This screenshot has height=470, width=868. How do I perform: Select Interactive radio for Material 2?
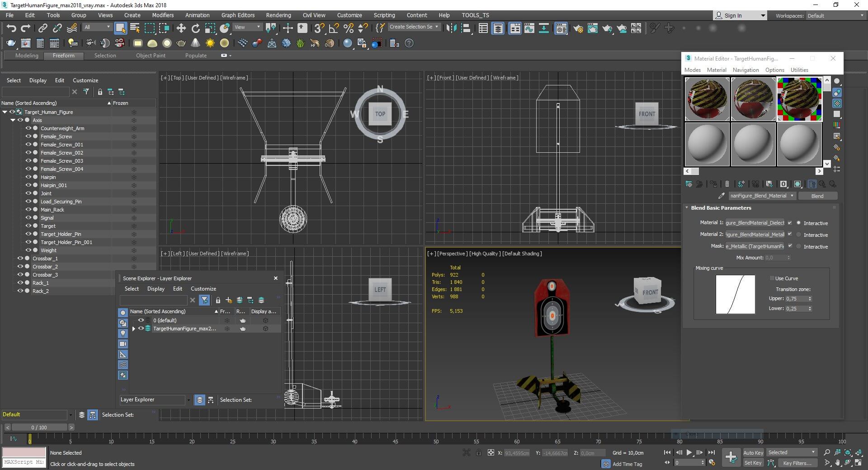(x=799, y=235)
